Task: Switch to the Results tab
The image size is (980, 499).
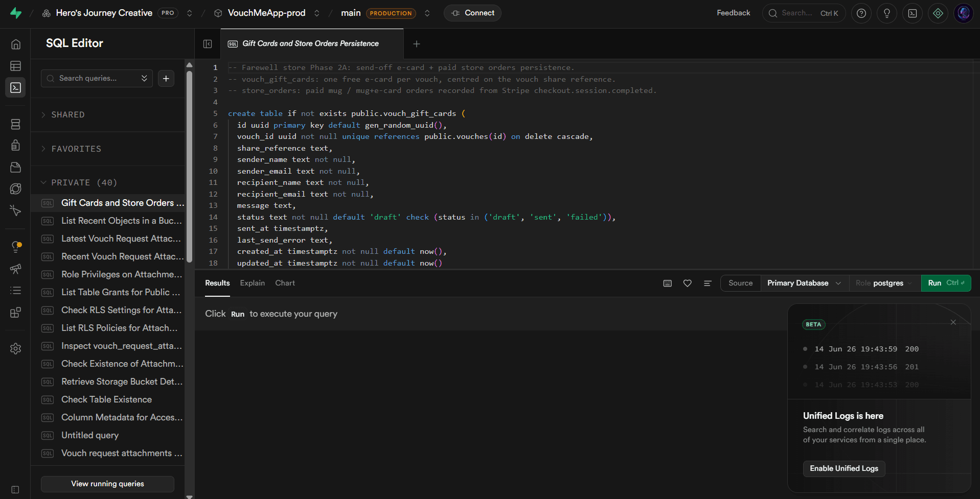Action: click(217, 283)
